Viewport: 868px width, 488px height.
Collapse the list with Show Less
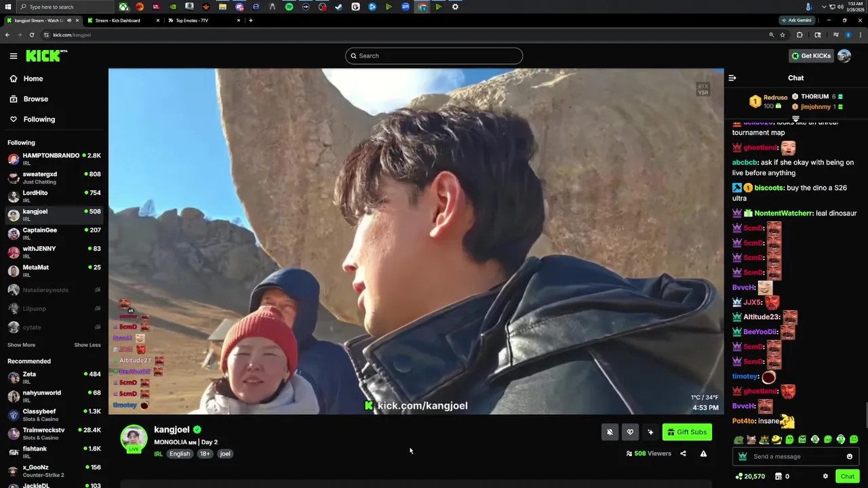click(87, 345)
